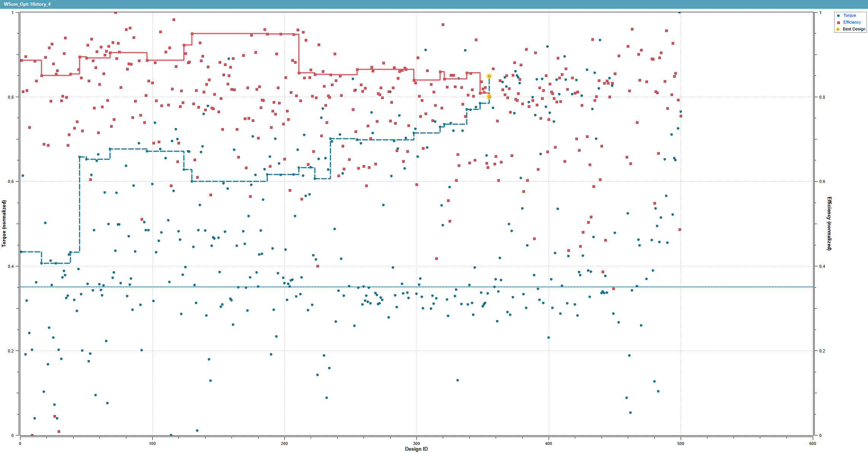Click the Torque dot at zero near design 115
Viewport: 868px width, 453px height.
(171, 435)
